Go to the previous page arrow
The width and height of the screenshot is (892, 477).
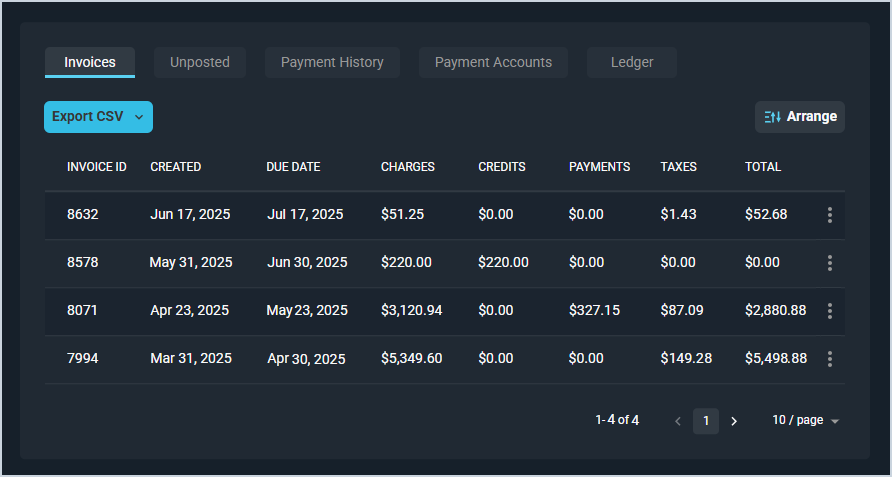pos(678,421)
